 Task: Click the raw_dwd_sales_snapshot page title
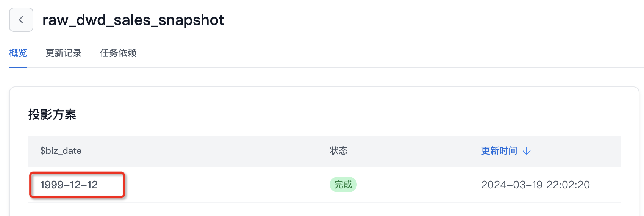(133, 20)
